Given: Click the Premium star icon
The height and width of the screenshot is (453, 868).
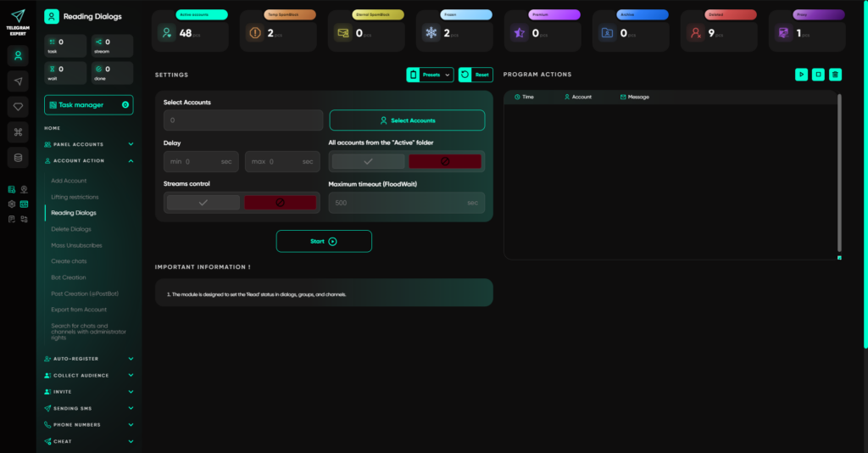Looking at the screenshot, I should click(x=520, y=33).
